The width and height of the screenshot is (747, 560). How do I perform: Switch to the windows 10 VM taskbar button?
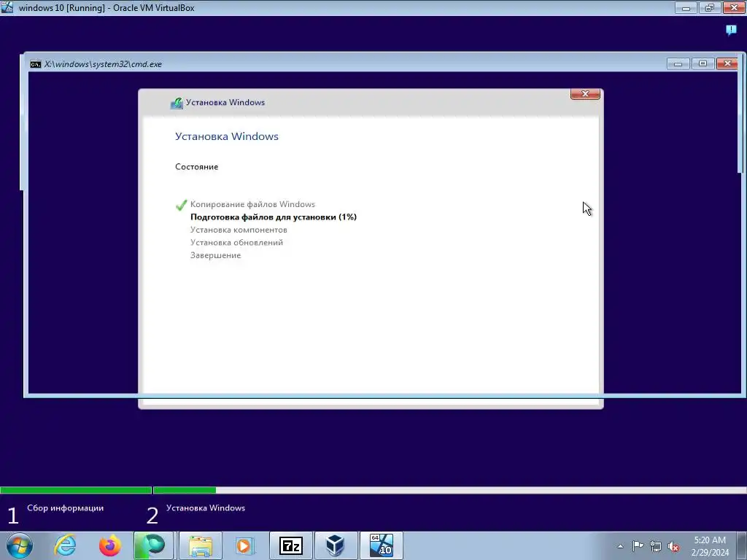(x=381, y=545)
